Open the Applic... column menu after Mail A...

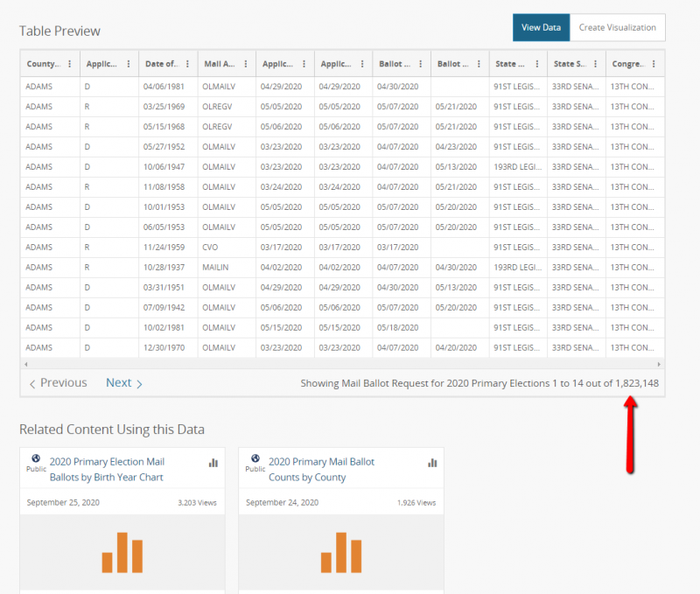(304, 64)
